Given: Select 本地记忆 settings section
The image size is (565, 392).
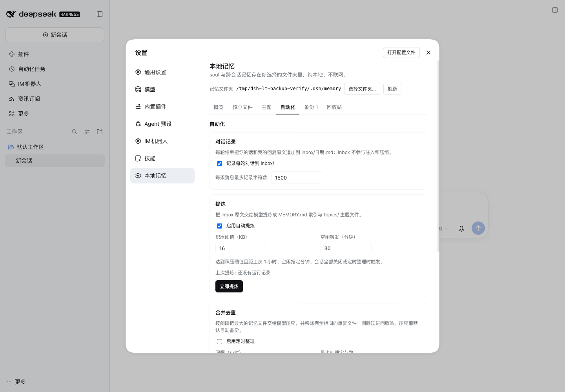Looking at the screenshot, I should tap(162, 176).
